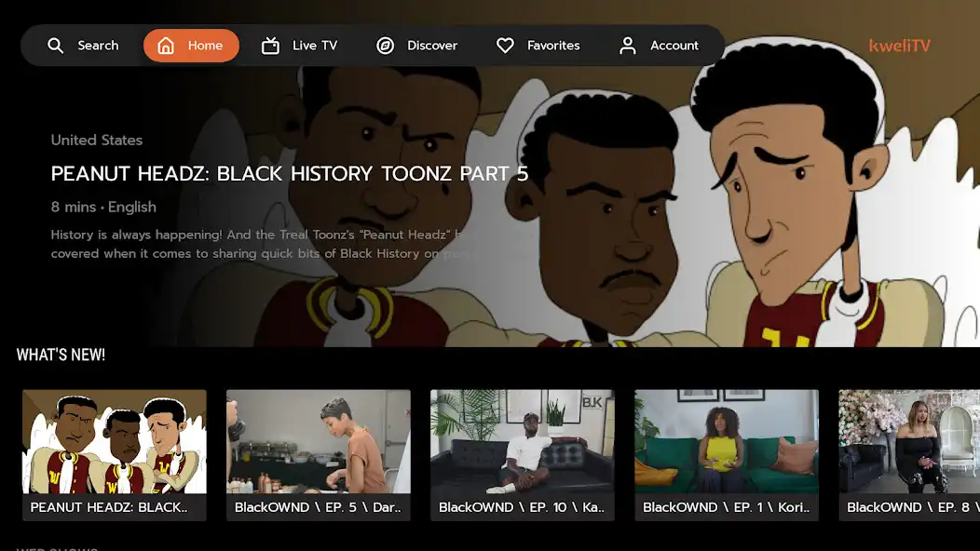
Task: Open the kweliTV logo
Action: [899, 46]
